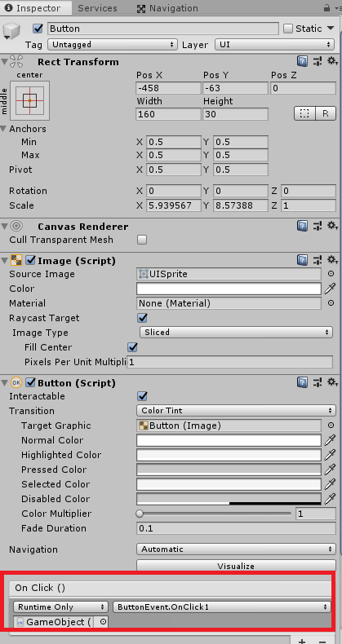
Task: Open Source Image object picker circle
Action: tap(331, 274)
